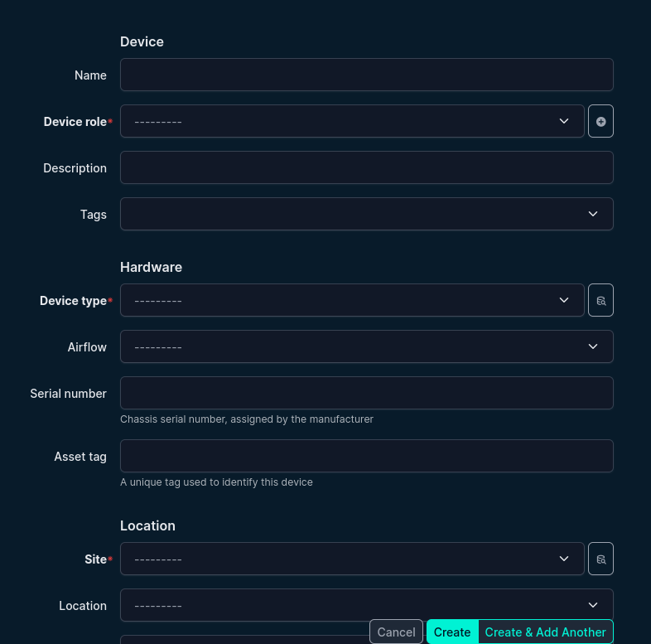Focus the Asset tag input field
651x644 pixels.
click(366, 456)
